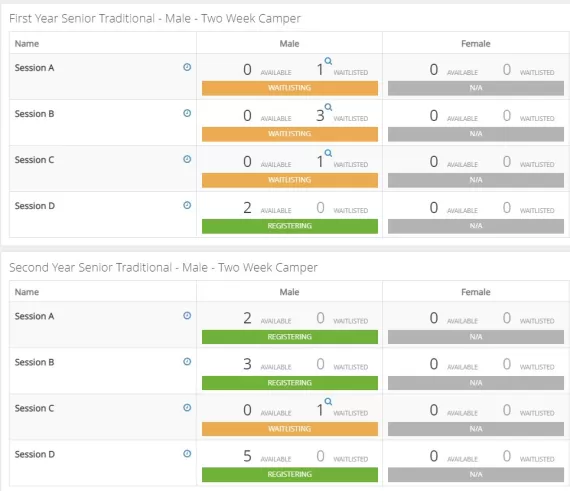Image resolution: width=570 pixels, height=491 pixels.
Task: Select "Session A" name in Second Year table
Action: [35, 316]
